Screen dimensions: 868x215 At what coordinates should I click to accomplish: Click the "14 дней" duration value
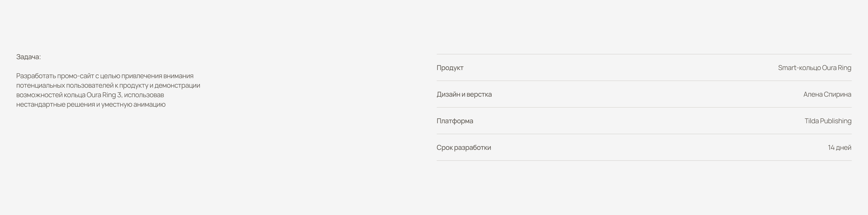pos(839,148)
